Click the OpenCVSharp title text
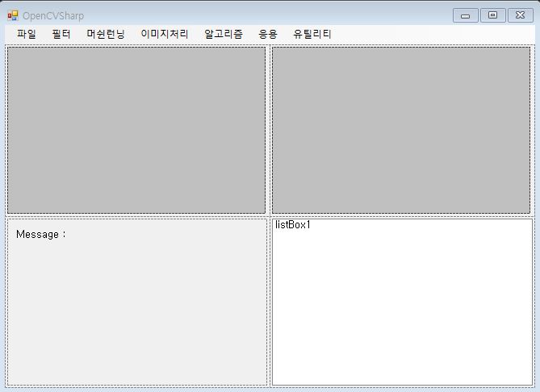 pos(53,16)
